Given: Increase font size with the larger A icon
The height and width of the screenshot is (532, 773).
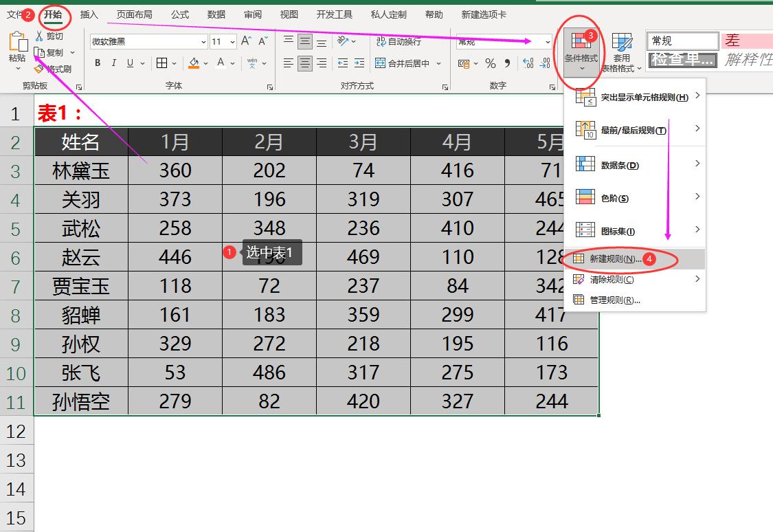Looking at the screenshot, I should [x=246, y=41].
